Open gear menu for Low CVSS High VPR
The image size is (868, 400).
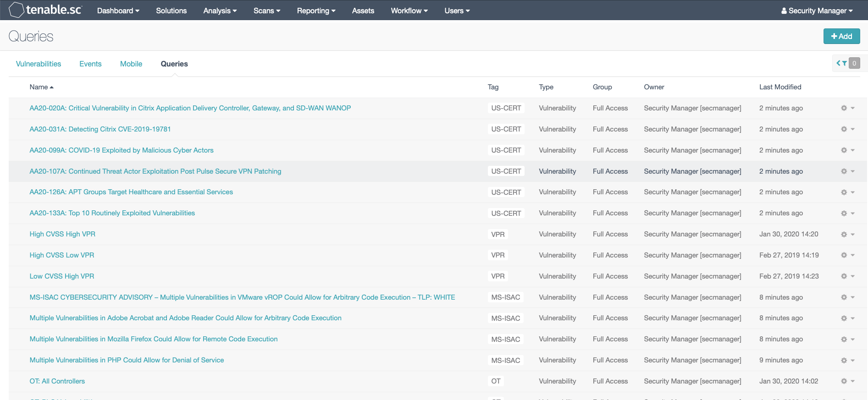pos(847,276)
